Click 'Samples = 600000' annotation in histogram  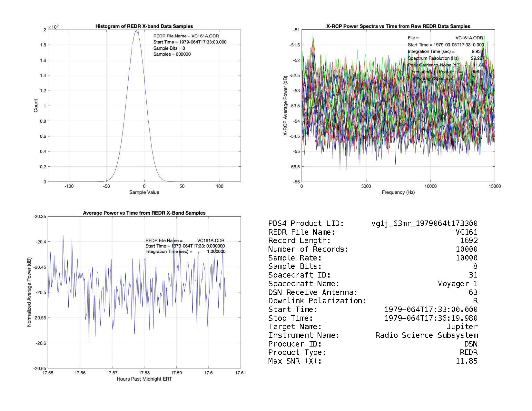coord(172,54)
